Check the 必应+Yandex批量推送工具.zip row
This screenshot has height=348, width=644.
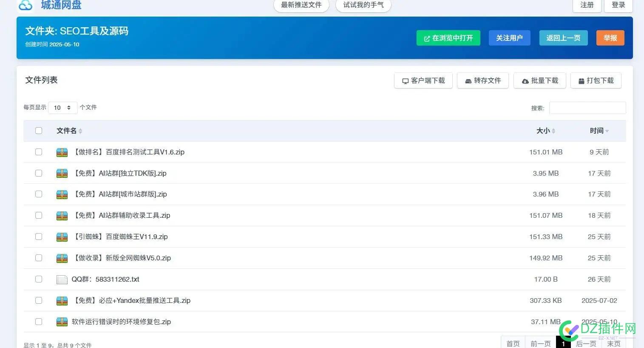[x=39, y=300]
